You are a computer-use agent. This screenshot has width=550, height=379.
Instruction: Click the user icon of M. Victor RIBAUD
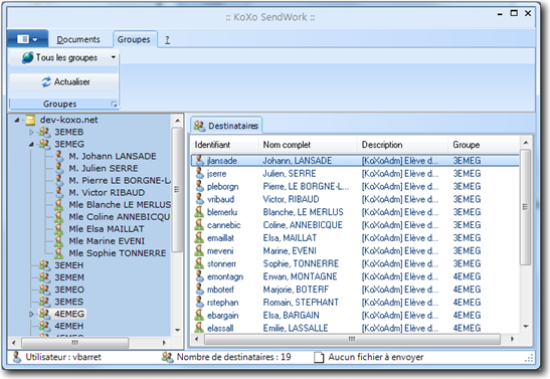click(x=59, y=192)
